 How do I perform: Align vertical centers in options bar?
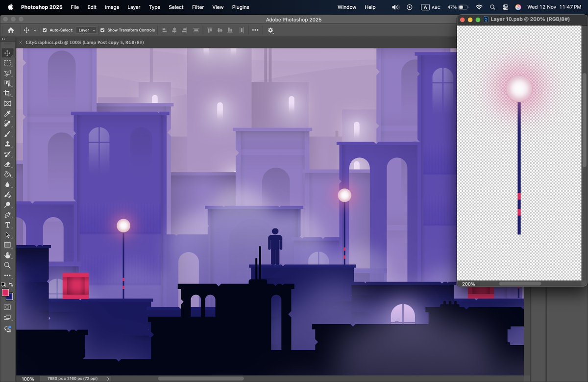220,30
